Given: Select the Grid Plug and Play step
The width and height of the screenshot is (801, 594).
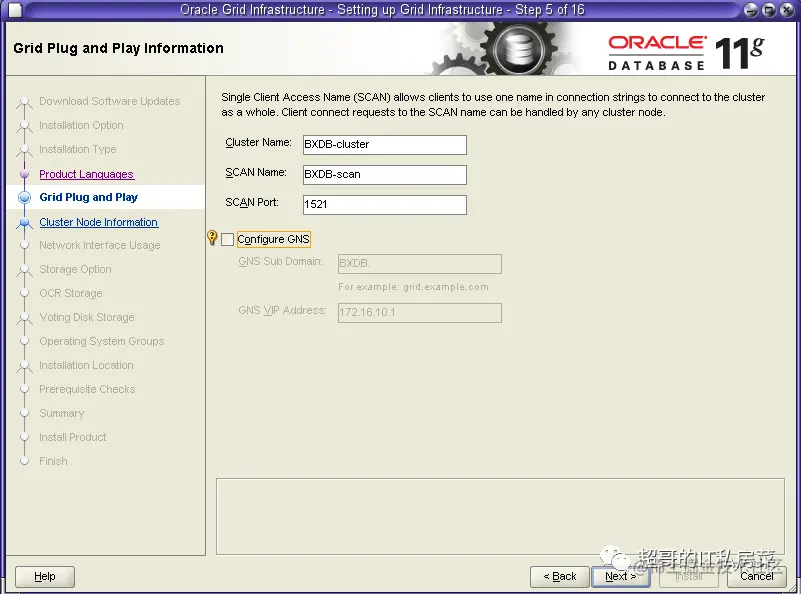Looking at the screenshot, I should [x=88, y=197].
